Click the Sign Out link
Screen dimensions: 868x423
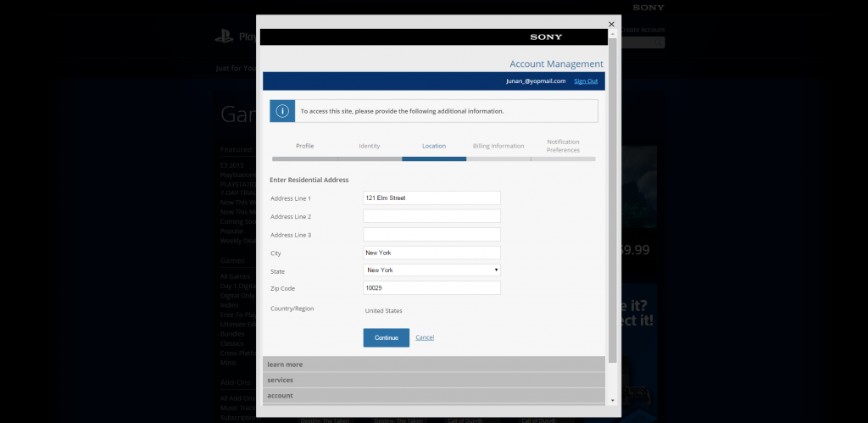point(586,81)
